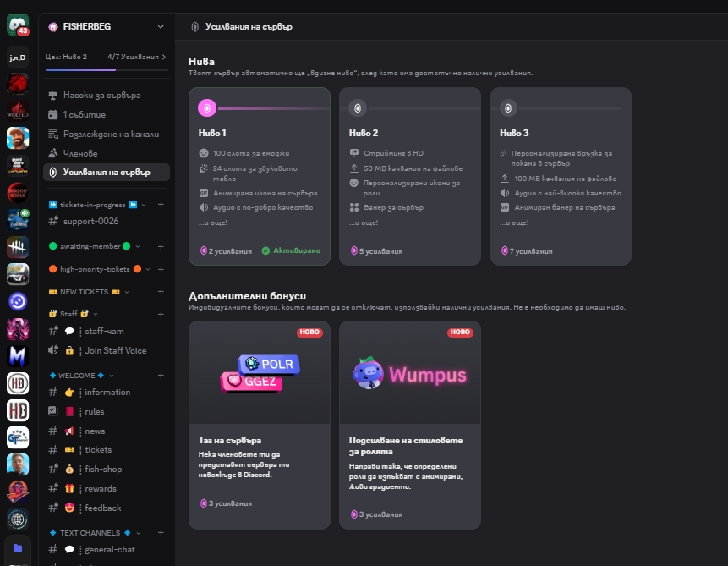The image size is (728, 566).
Task: Add channel to tickets-in-progress category
Action: (x=161, y=205)
